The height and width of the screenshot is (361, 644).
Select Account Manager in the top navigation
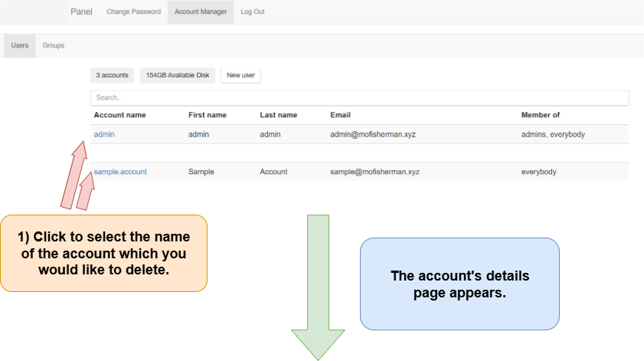(201, 11)
